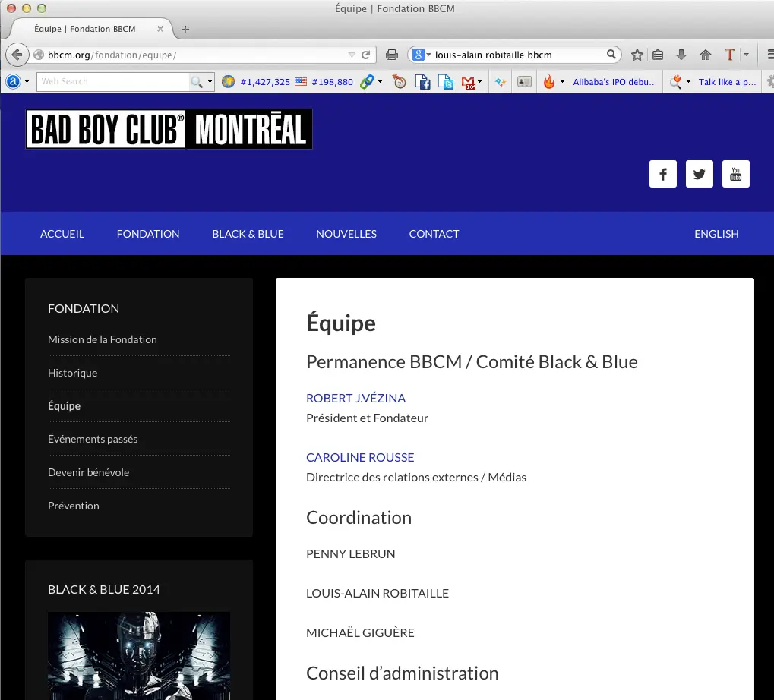The height and width of the screenshot is (700, 774).
Task: Open the URL history dropdown arrow
Action: pos(352,55)
